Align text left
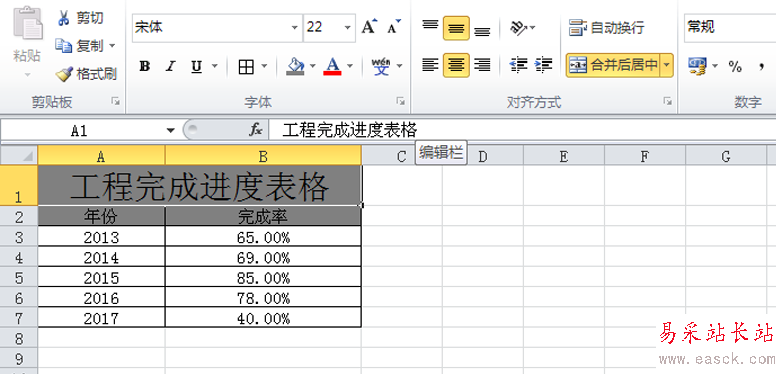This screenshot has height=374, width=776. point(430,65)
